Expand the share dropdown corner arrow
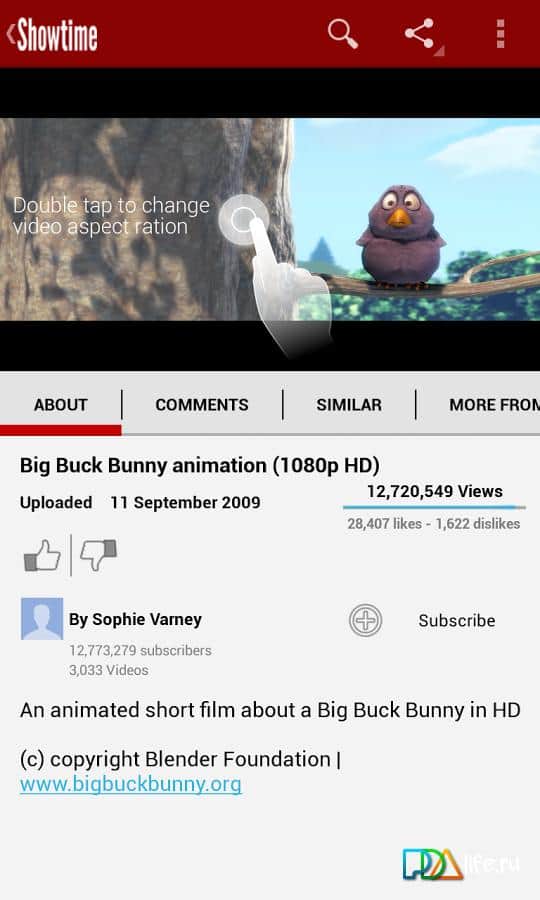 [x=439, y=52]
